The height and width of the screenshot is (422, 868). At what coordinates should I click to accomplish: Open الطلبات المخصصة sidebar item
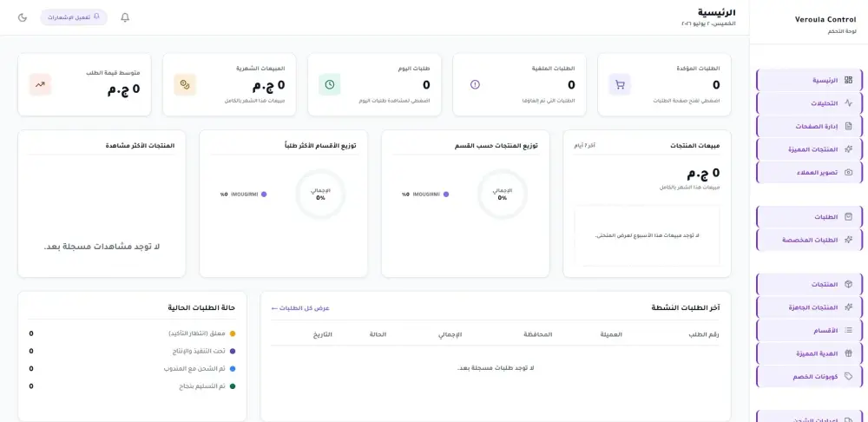(809, 240)
